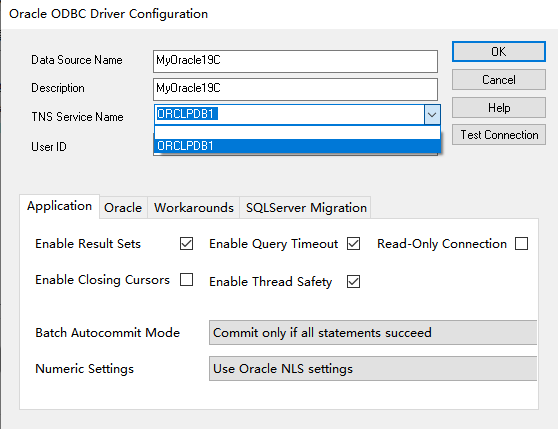The image size is (558, 429).
Task: Click the Batch Autocommit Mode label
Action: (107, 333)
